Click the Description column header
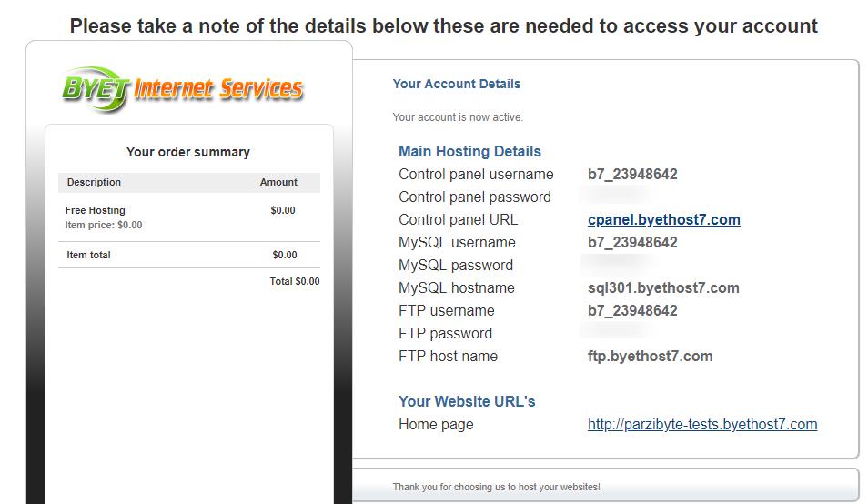This screenshot has width=868, height=504. point(94,182)
